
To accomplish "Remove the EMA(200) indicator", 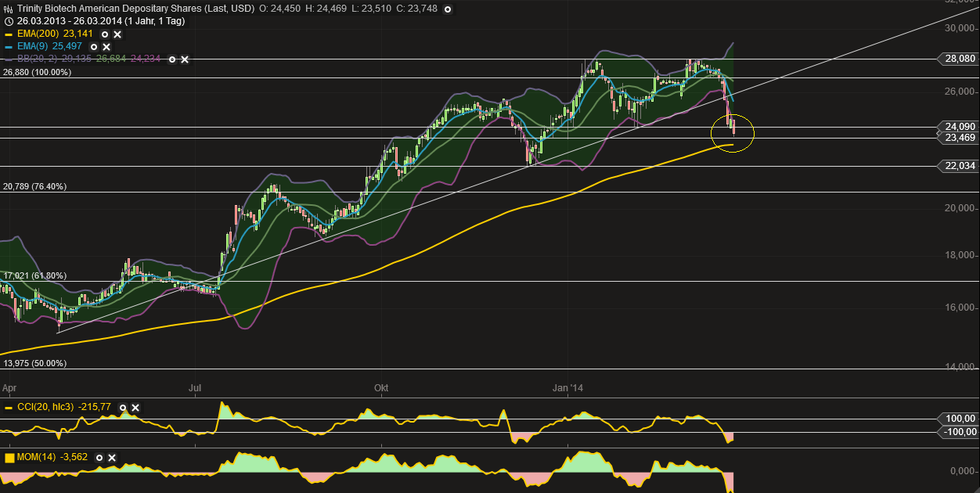I will pyautogui.click(x=117, y=34).
